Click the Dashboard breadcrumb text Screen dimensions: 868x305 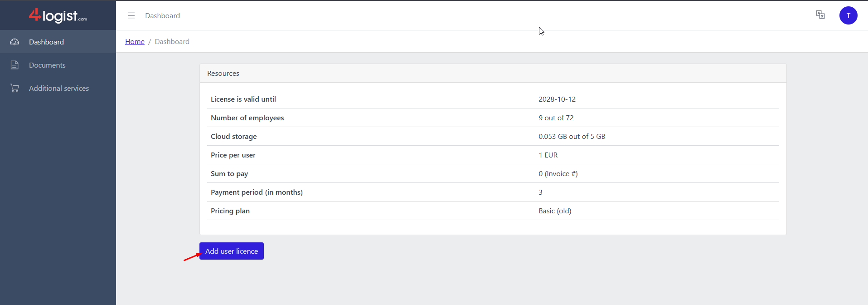tap(172, 42)
